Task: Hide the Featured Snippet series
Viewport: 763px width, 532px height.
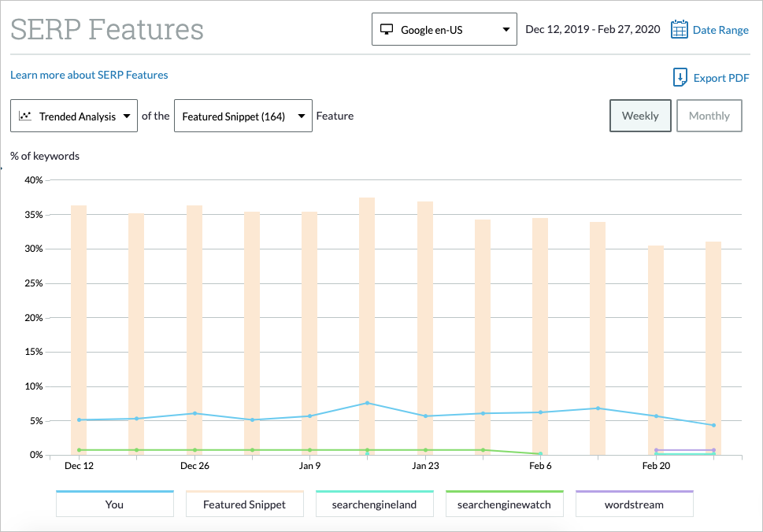Action: [x=244, y=503]
